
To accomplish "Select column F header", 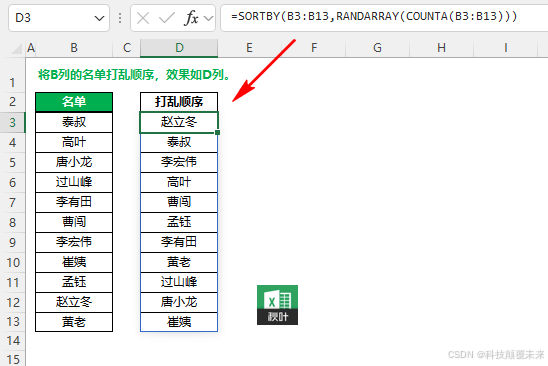I will [314, 48].
